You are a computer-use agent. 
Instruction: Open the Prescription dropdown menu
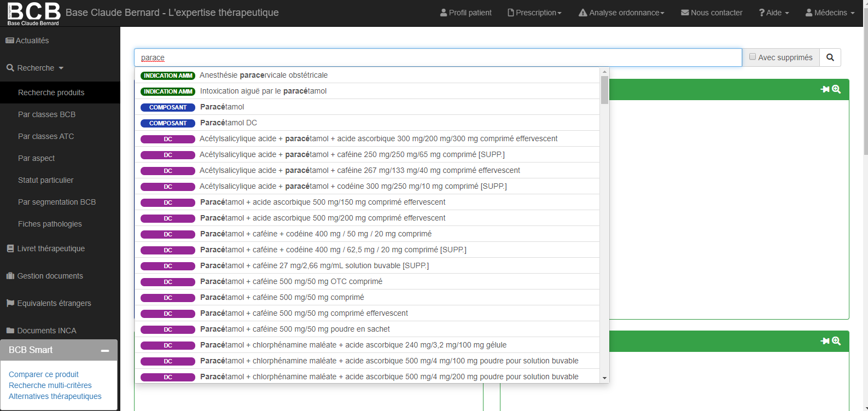click(x=534, y=13)
